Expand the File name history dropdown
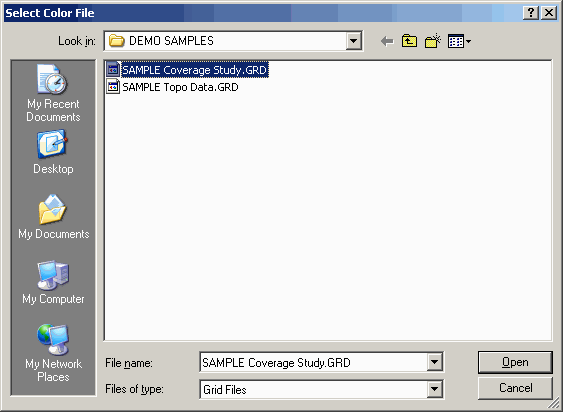The height and width of the screenshot is (412, 563). point(434,362)
